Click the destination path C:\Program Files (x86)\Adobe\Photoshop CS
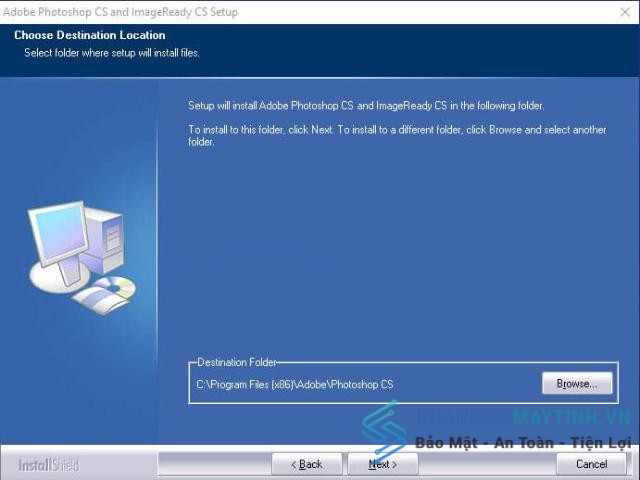Viewport: 640px width, 480px height. (295, 384)
